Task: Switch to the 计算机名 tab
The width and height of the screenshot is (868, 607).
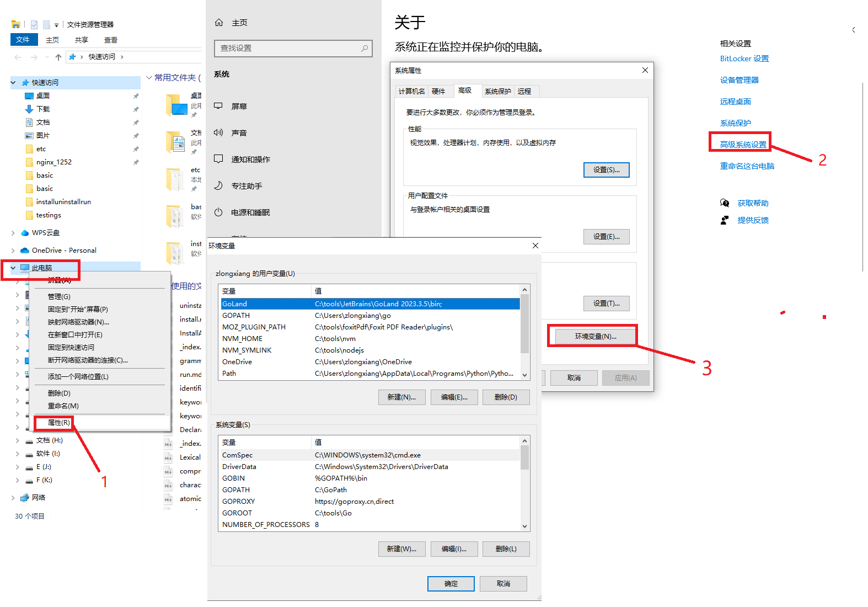Action: [x=411, y=92]
